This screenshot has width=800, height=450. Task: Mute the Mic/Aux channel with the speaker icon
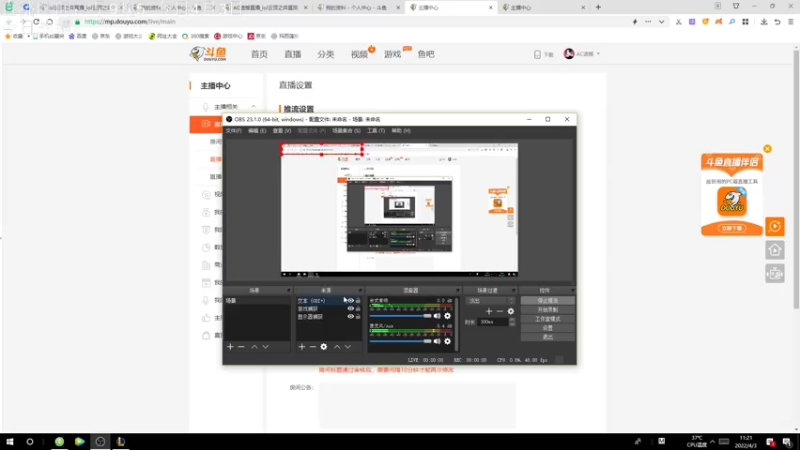(x=437, y=341)
